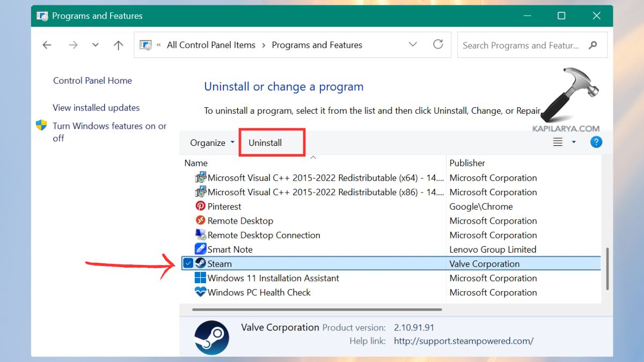This screenshot has width=644, height=362.
Task: Uncheck the Steam checkbox
Action: click(188, 263)
